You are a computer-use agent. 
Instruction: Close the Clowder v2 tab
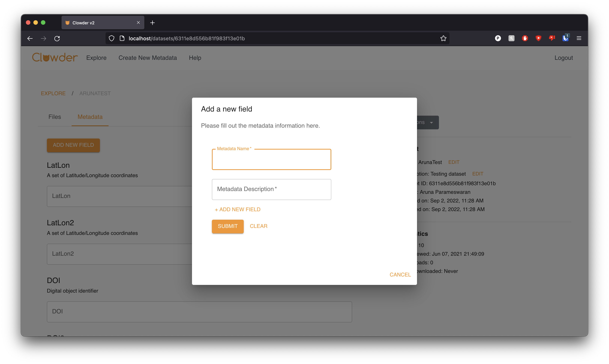138,22
